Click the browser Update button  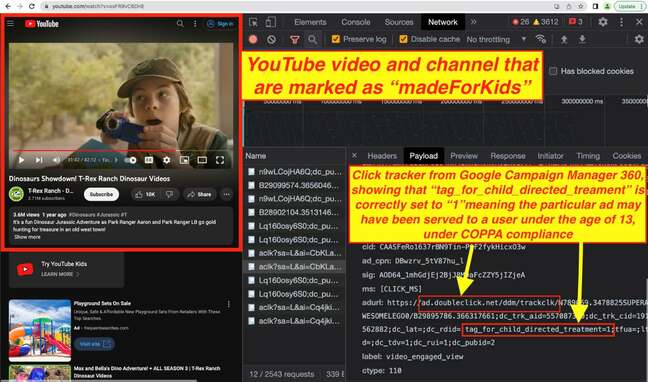[x=629, y=6]
